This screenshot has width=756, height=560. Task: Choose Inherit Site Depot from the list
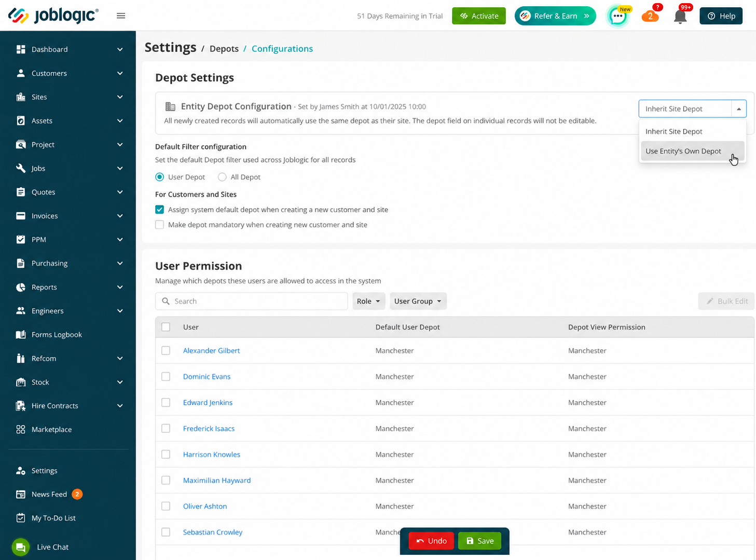pos(693,131)
